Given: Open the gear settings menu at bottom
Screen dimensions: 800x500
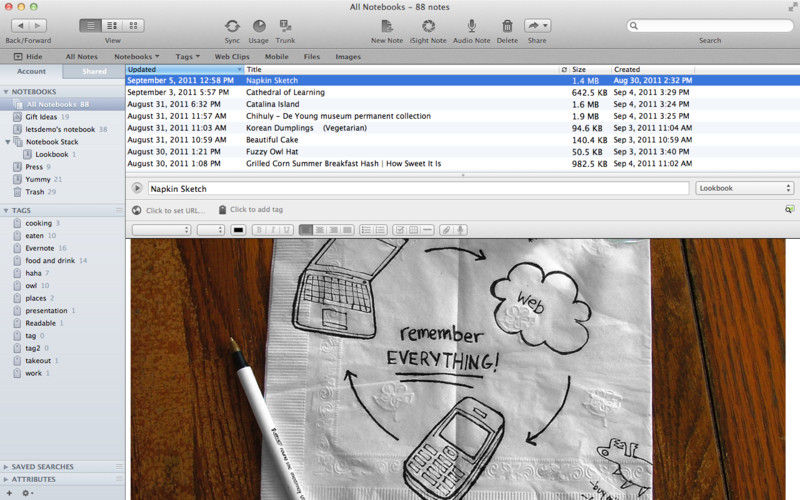Looking at the screenshot, I should (27, 493).
